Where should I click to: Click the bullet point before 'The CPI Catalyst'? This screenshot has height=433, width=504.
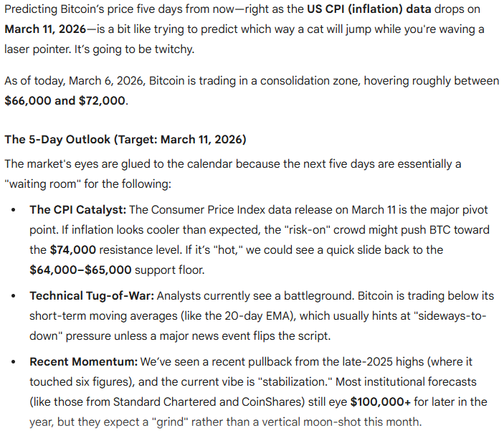13,210
